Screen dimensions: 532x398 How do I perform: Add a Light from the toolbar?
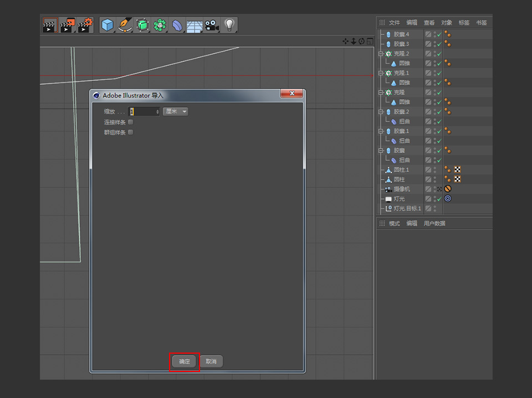pos(229,25)
